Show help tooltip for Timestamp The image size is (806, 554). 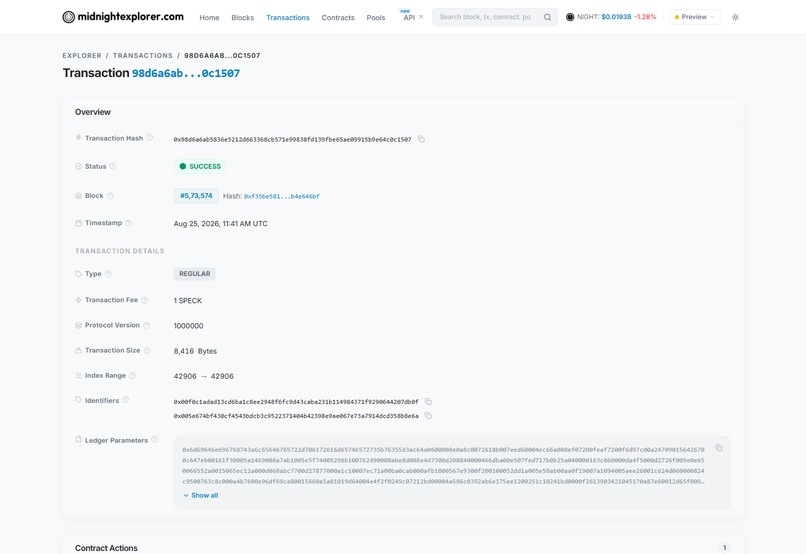coord(129,223)
